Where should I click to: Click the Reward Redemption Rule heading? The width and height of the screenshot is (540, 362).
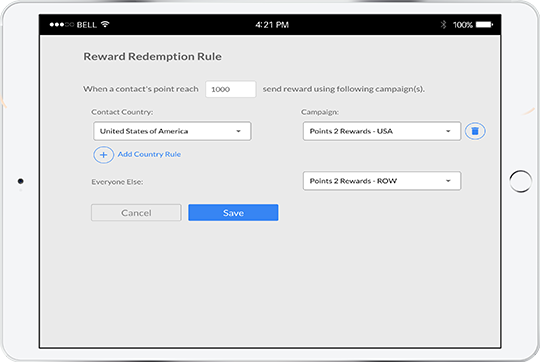[x=153, y=56]
